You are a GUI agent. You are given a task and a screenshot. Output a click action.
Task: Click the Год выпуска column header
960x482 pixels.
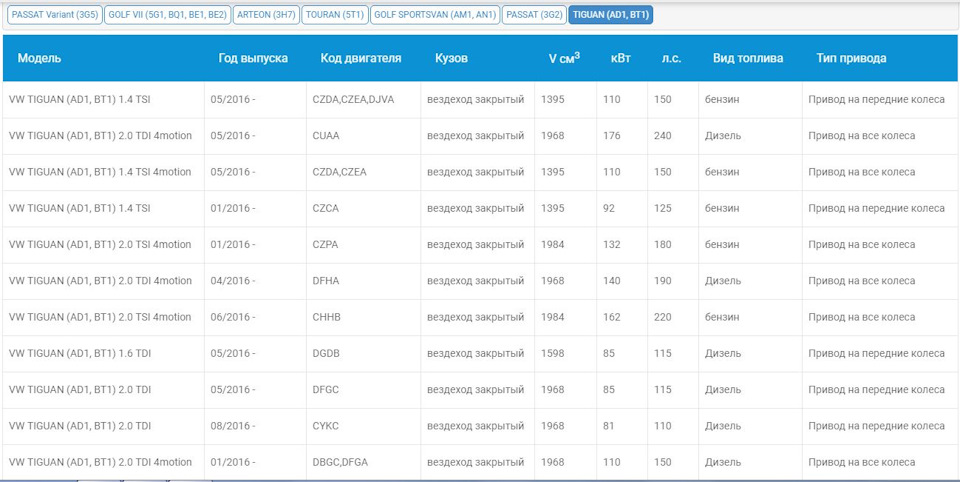pyautogui.click(x=253, y=59)
